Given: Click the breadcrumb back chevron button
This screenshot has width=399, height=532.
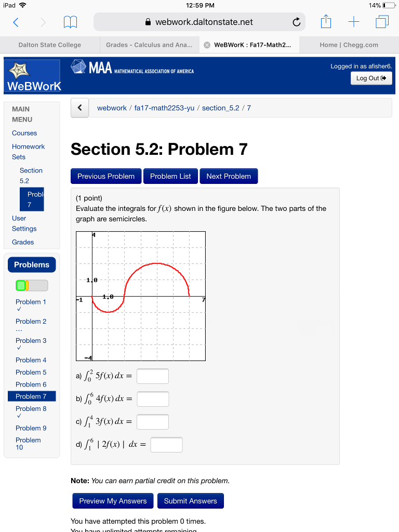Looking at the screenshot, I should [79, 107].
